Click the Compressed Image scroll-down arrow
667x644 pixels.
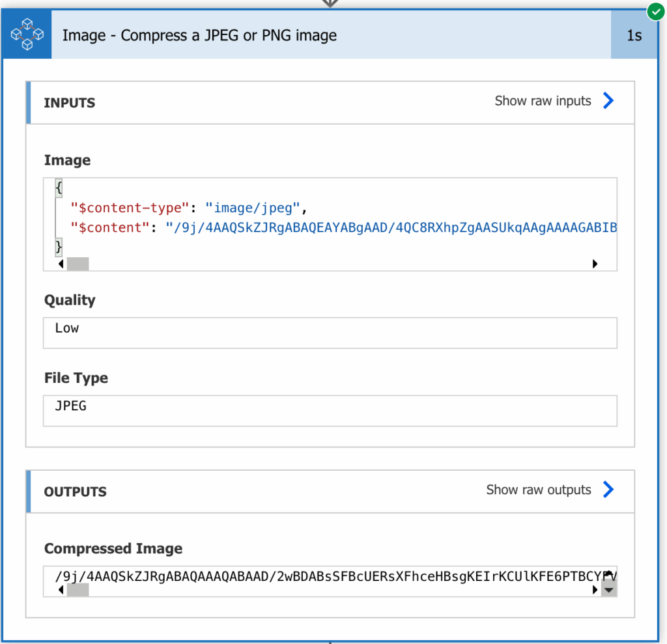click(x=609, y=590)
